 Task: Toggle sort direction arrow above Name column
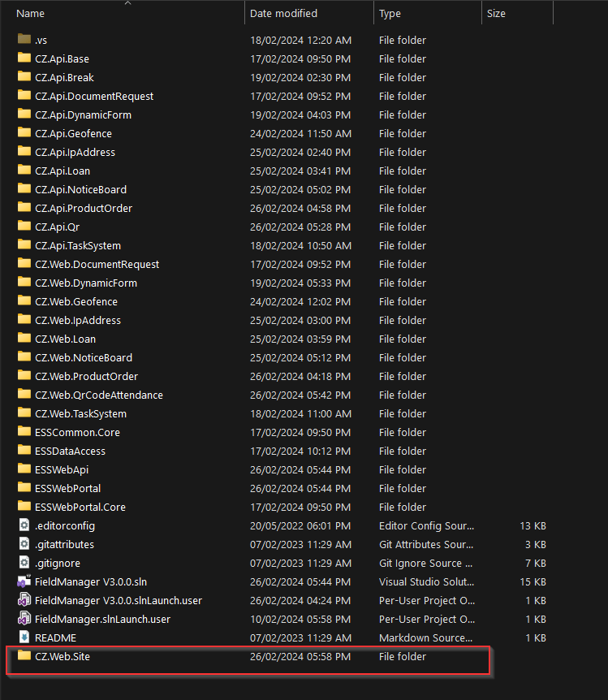point(127,3)
